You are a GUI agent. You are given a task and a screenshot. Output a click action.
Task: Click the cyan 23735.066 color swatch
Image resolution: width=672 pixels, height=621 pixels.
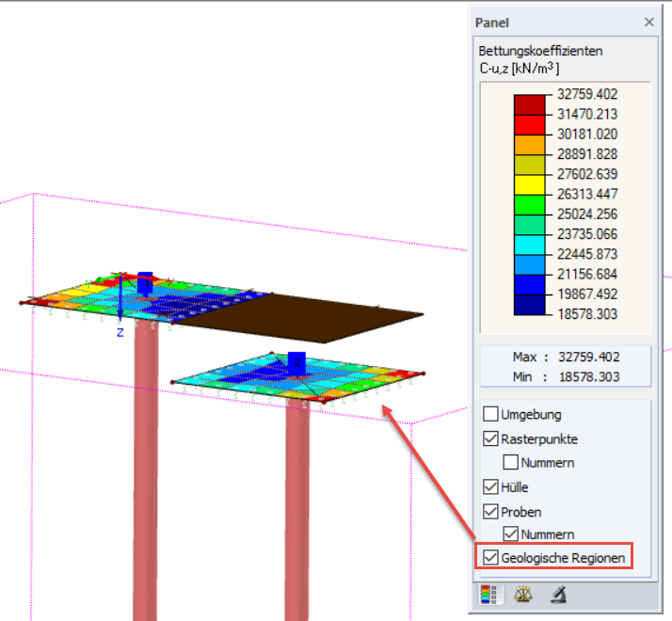point(529,245)
